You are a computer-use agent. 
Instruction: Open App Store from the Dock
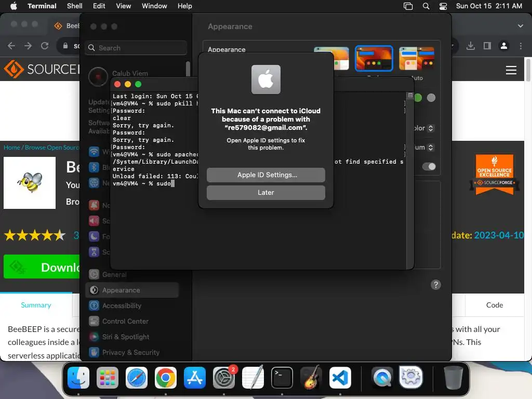(x=195, y=378)
